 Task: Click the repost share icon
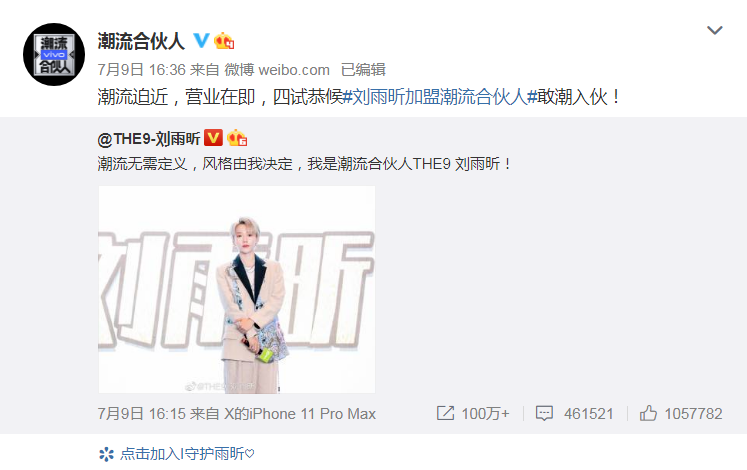tap(445, 413)
